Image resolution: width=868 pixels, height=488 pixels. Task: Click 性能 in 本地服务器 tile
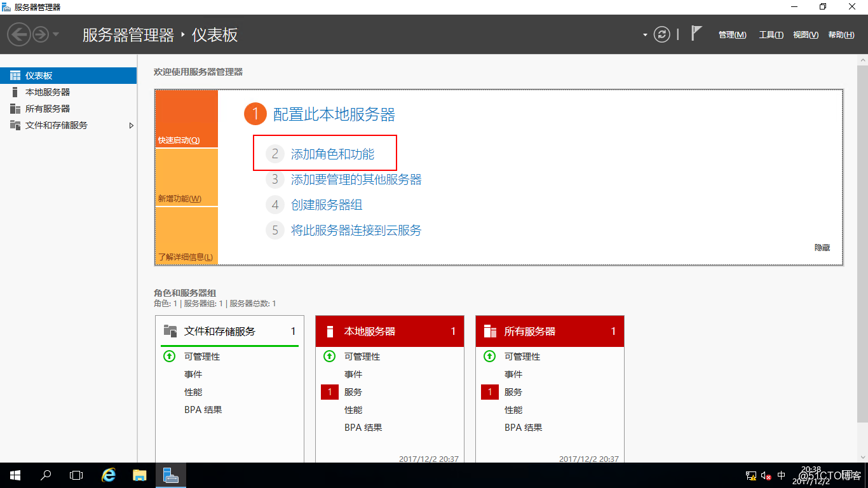tap(353, 410)
